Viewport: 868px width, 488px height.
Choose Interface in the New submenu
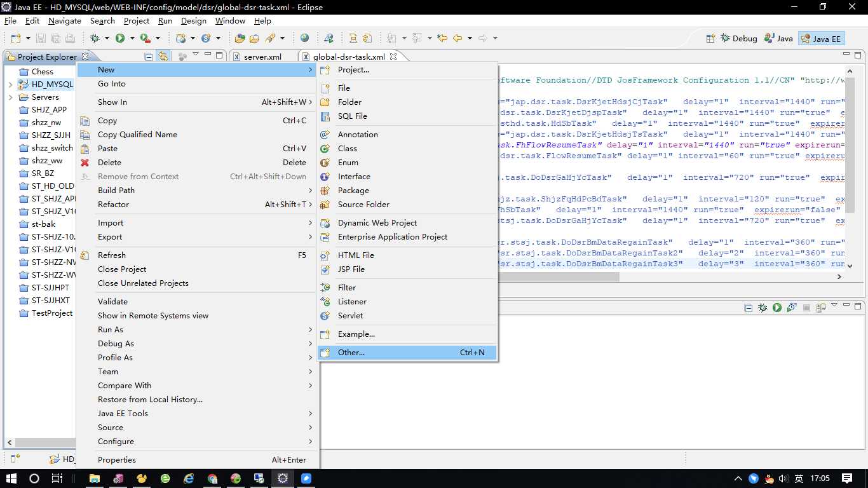[407, 176]
